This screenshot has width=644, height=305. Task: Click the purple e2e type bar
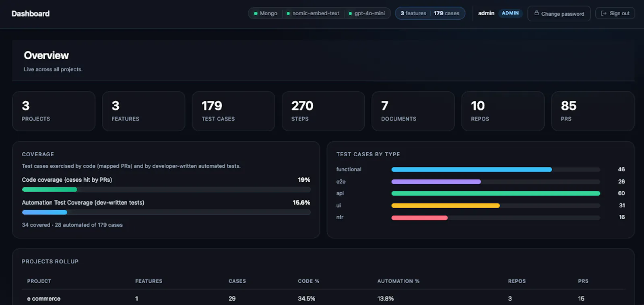coord(436,182)
